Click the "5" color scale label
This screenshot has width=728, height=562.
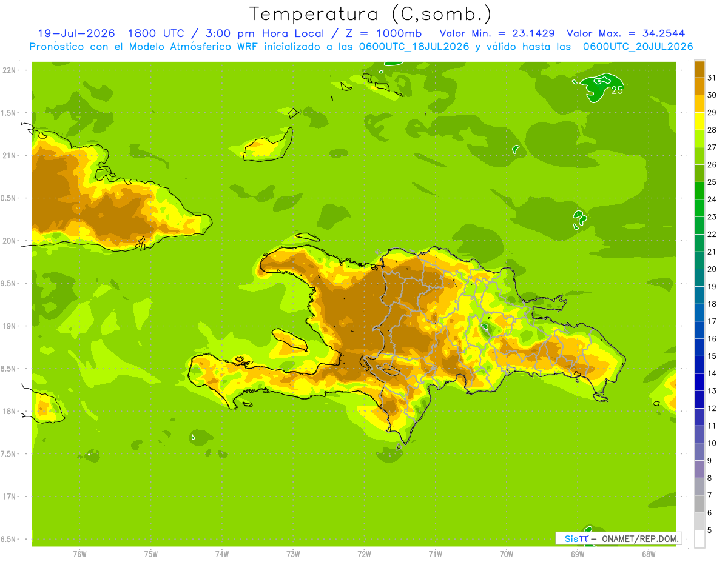click(710, 530)
